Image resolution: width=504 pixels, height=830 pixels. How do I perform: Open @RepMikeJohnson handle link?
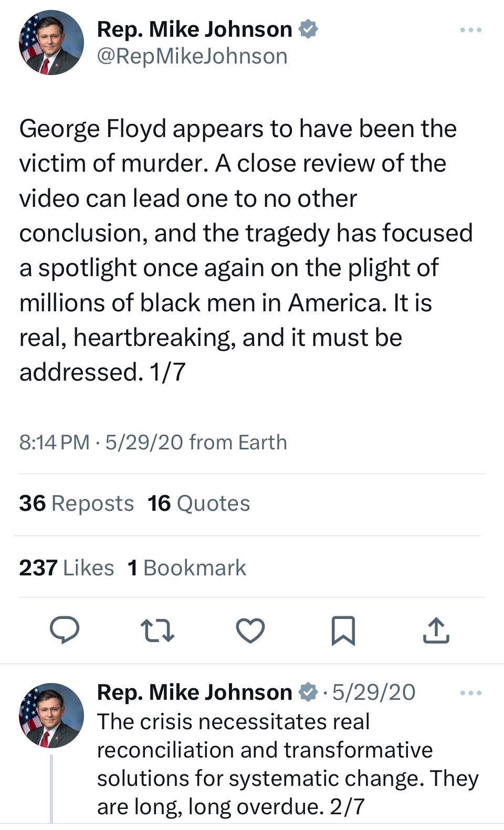[192, 56]
